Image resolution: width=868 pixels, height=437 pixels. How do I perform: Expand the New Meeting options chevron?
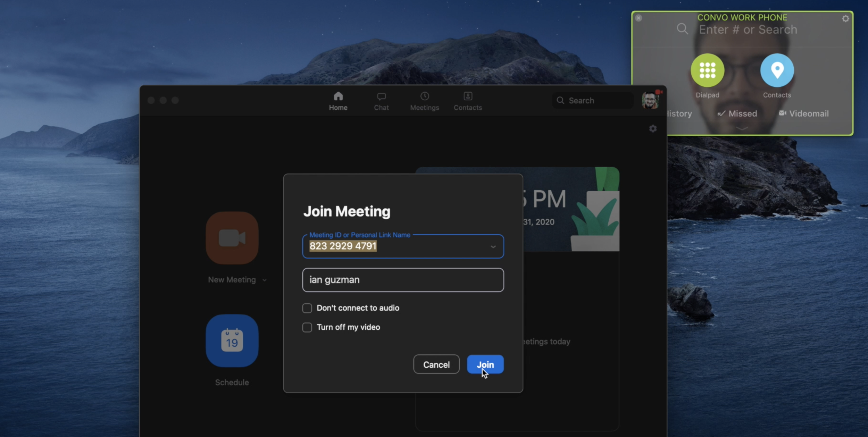[265, 280]
